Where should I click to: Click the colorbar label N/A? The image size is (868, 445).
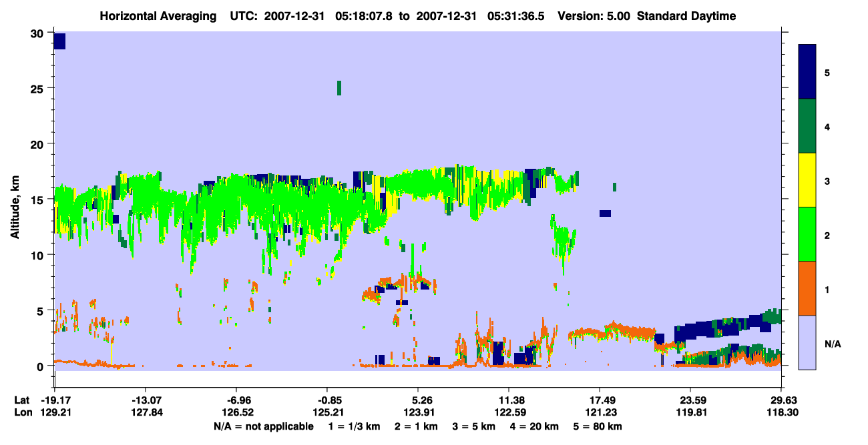tap(832, 344)
